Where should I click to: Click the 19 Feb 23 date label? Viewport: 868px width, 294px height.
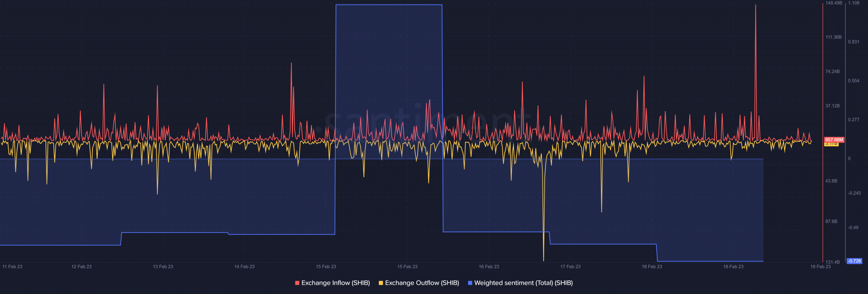click(820, 267)
